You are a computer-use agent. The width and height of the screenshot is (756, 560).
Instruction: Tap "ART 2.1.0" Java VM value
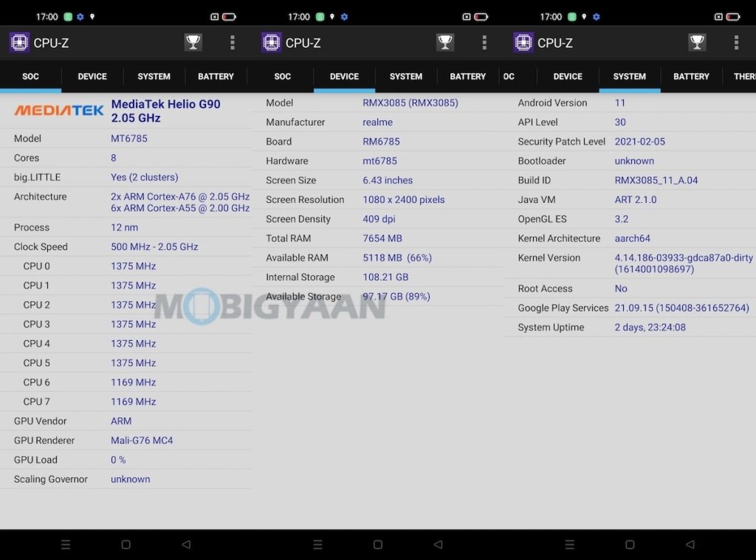635,199
